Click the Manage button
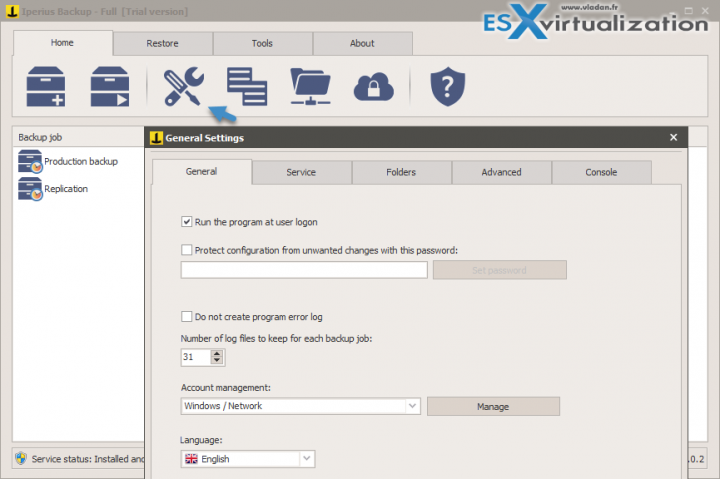The width and height of the screenshot is (720, 479). (x=493, y=406)
